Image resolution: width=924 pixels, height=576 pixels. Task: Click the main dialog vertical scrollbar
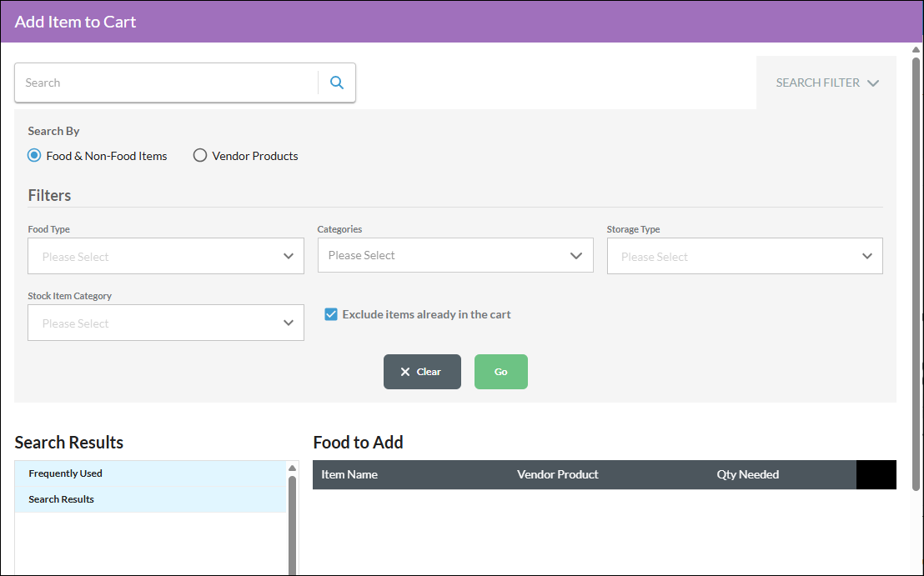pyautogui.click(x=916, y=274)
